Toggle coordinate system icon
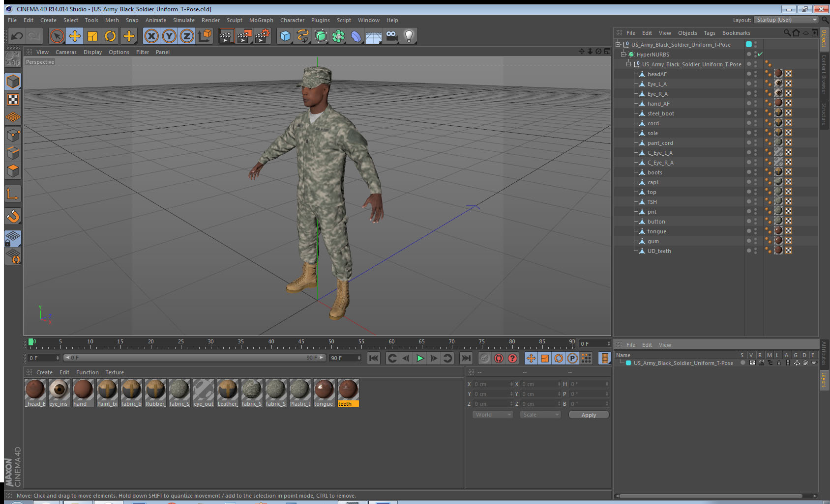This screenshot has width=830, height=504. (205, 36)
